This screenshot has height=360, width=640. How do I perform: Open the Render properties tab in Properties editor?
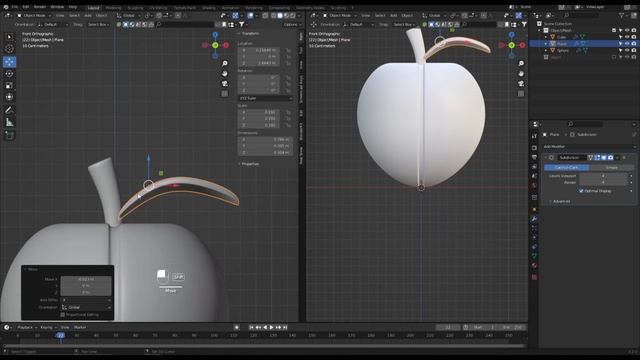coord(534,148)
